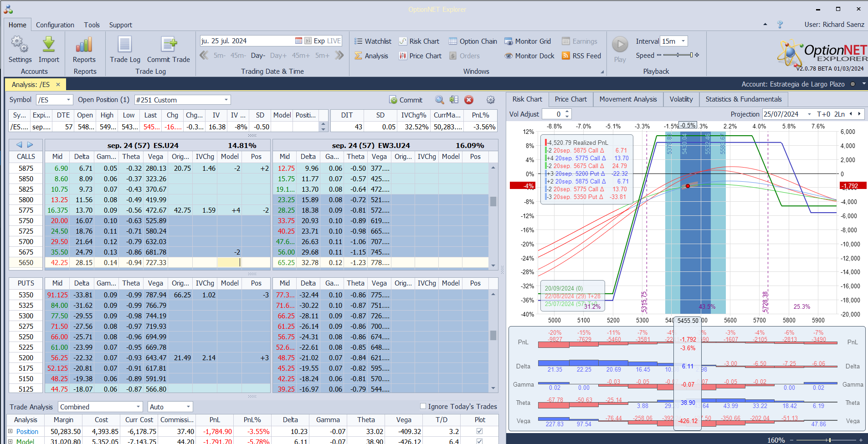The image size is (868, 444).
Task: Increase the Vol Adjust value
Action: pos(567,112)
